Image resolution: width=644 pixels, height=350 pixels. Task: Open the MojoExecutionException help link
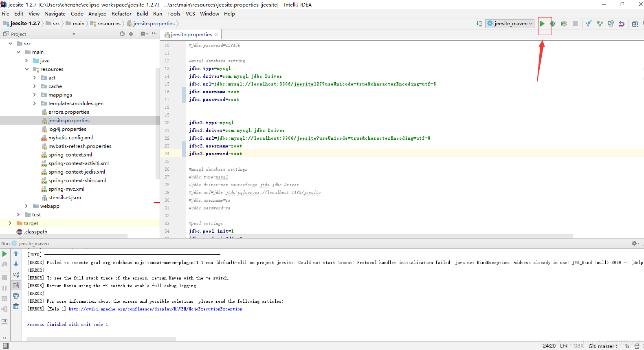(x=156, y=309)
